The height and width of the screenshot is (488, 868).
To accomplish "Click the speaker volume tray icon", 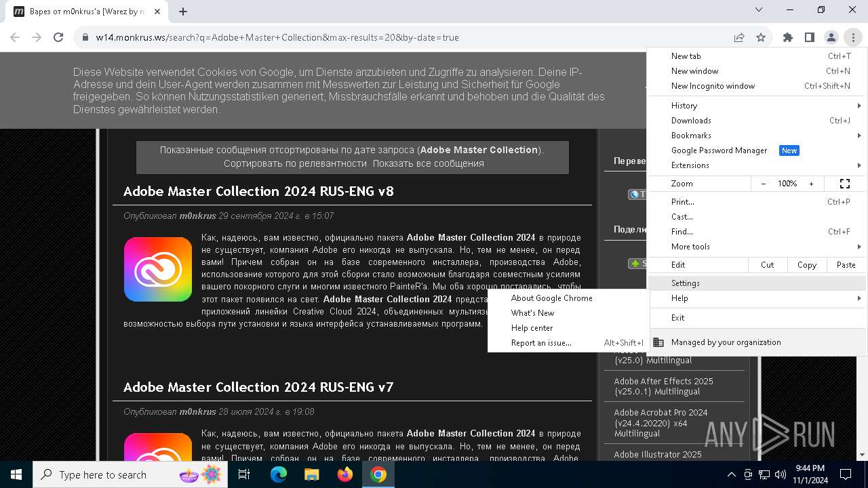I will (780, 474).
